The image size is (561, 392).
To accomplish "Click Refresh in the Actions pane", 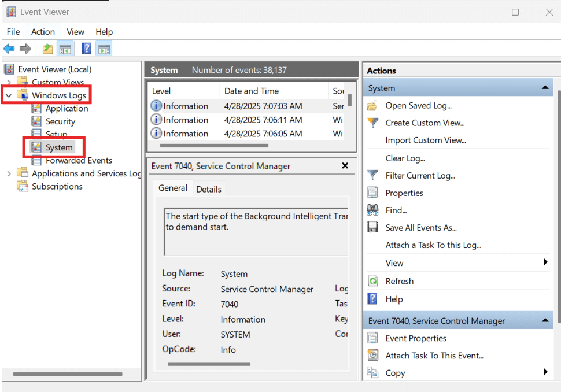I will tap(399, 280).
